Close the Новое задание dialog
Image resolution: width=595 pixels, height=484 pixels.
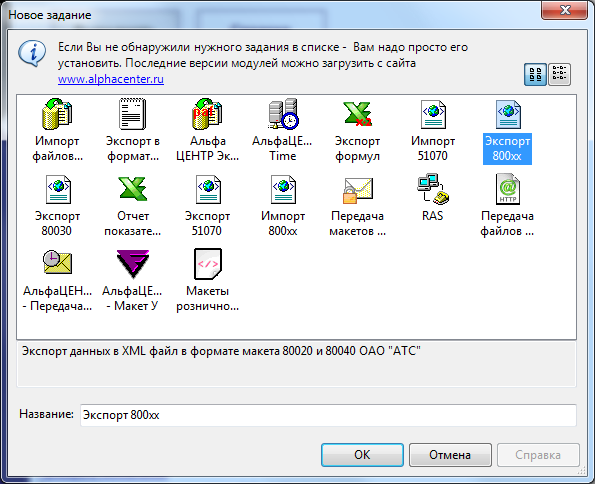pyautogui.click(x=565, y=9)
